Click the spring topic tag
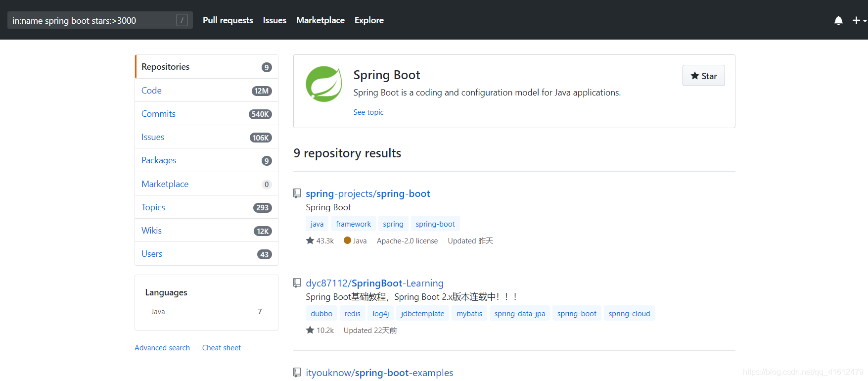The width and height of the screenshot is (868, 381). 393,224
